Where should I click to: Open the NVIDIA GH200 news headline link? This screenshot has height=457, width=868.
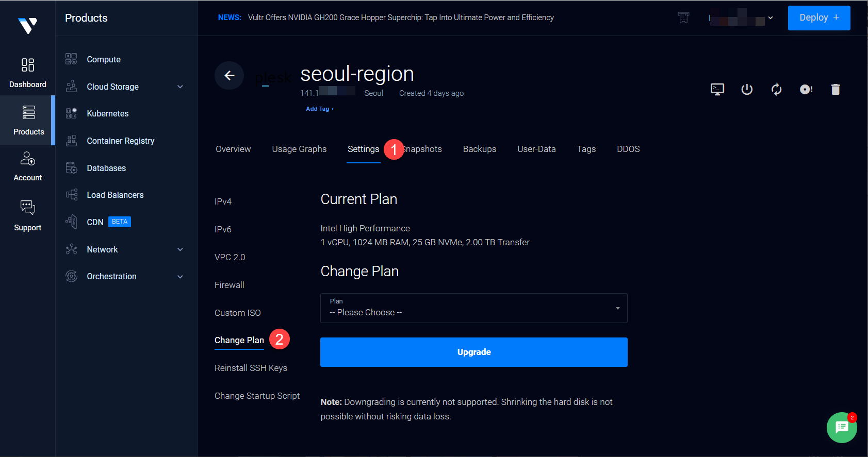tap(401, 18)
